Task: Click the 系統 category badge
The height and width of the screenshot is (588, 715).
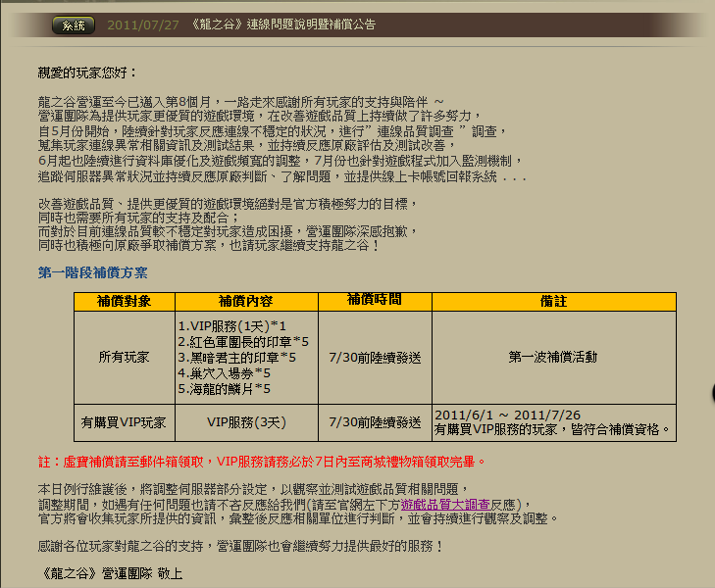Action: pos(74,24)
